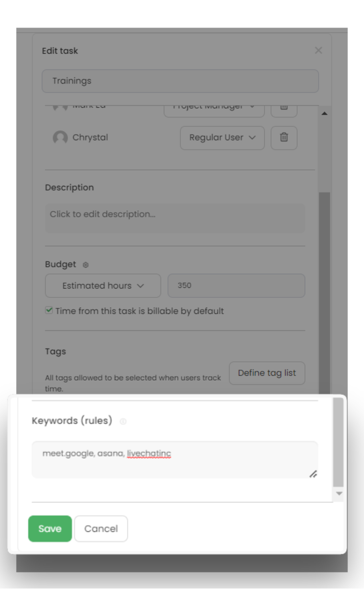The height and width of the screenshot is (600, 364).
Task: Open Define tag list
Action: click(267, 373)
